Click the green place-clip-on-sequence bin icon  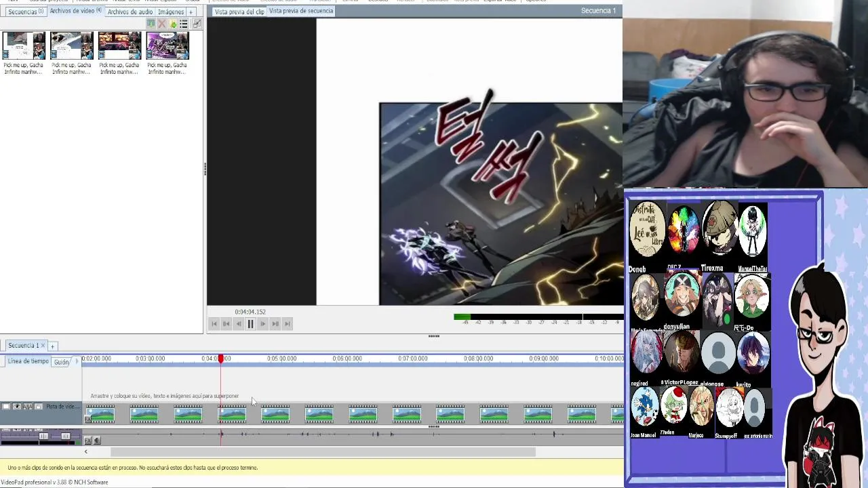pyautogui.click(x=151, y=24)
